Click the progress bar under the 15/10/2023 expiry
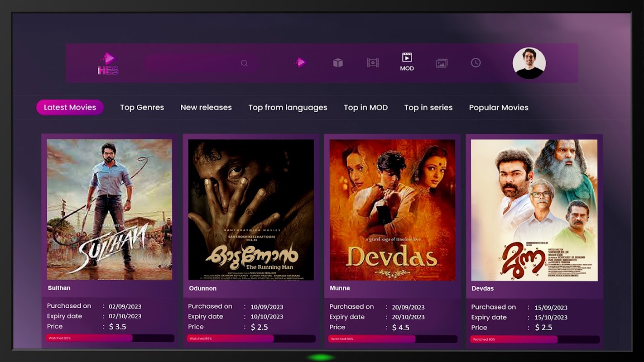This screenshot has width=644, height=362. pos(535,339)
